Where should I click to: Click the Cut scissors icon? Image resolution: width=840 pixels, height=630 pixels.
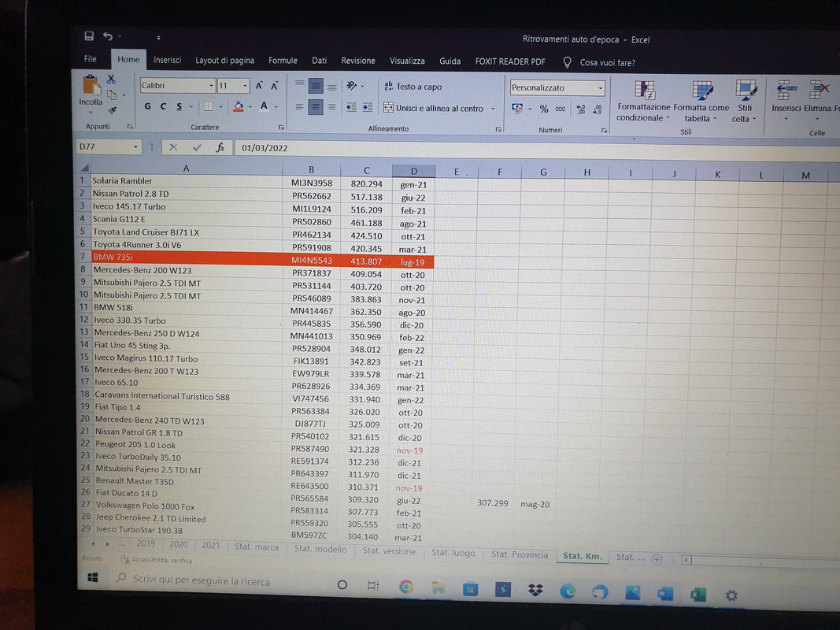point(112,80)
